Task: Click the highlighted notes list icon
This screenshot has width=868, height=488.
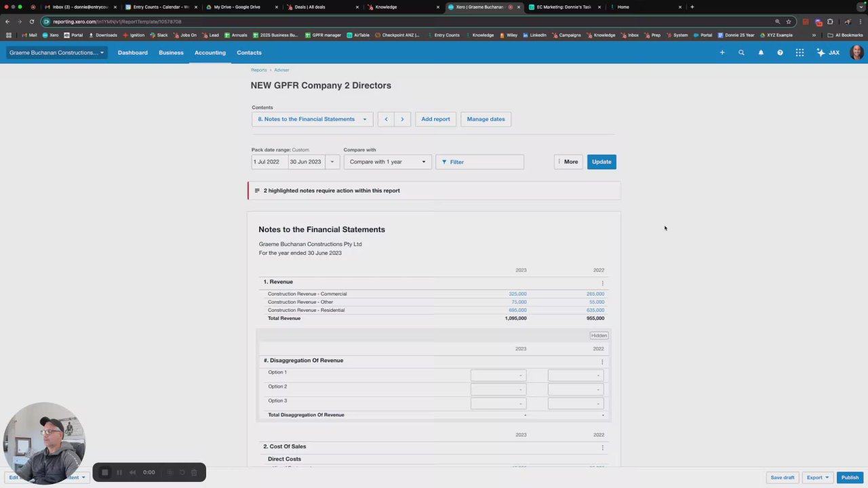Action: tap(257, 190)
